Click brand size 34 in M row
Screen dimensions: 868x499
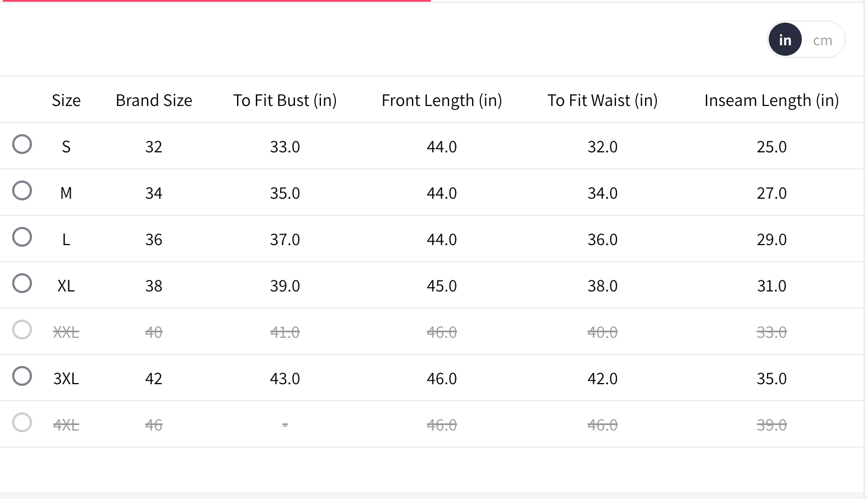[154, 193]
